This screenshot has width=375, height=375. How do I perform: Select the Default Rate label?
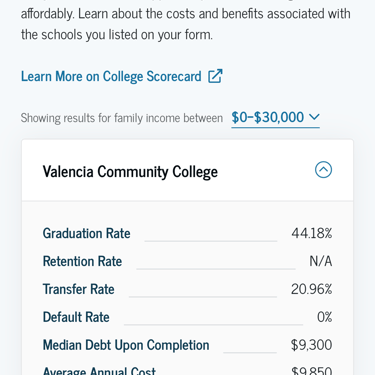(76, 317)
